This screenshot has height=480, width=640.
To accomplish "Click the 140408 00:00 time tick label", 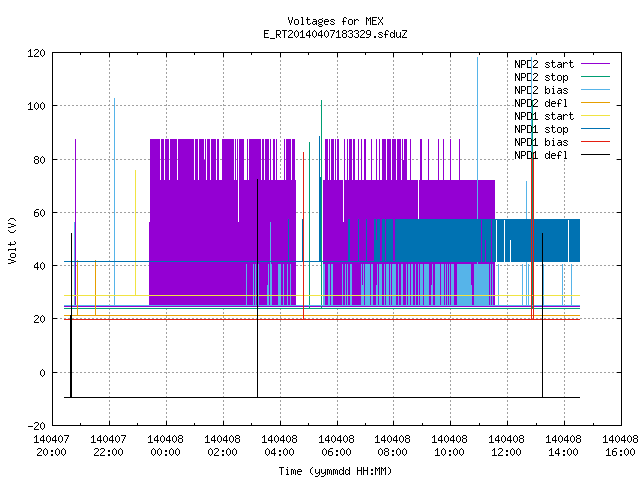I will click(165, 446).
